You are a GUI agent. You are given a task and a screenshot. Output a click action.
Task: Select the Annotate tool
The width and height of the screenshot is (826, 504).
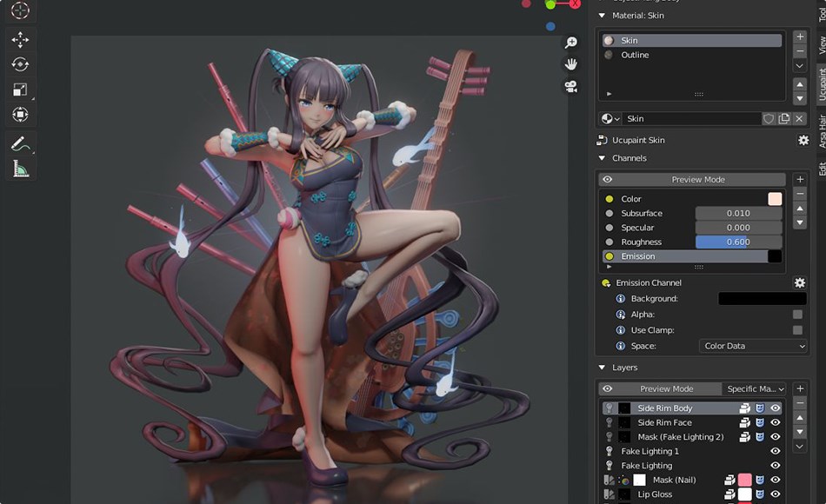click(20, 144)
